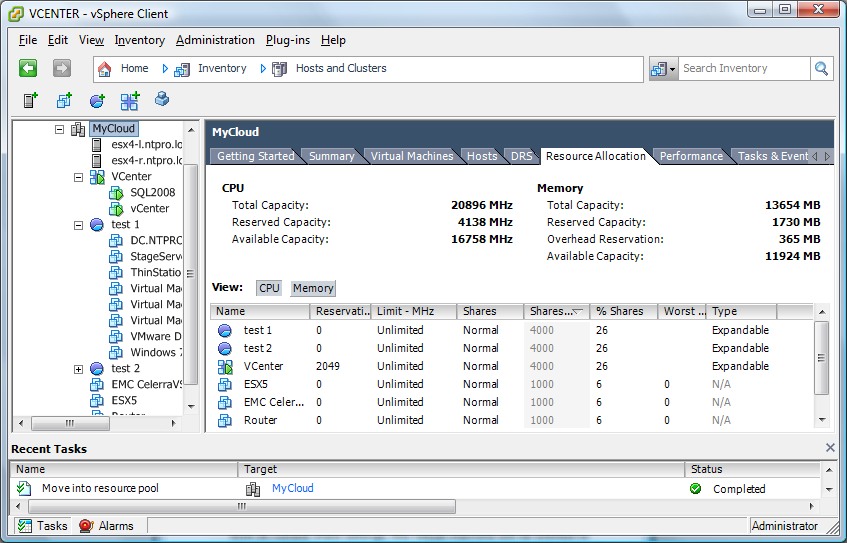
Task: Click the inventory tree horizontal scrollbar thumb
Action: [70, 423]
